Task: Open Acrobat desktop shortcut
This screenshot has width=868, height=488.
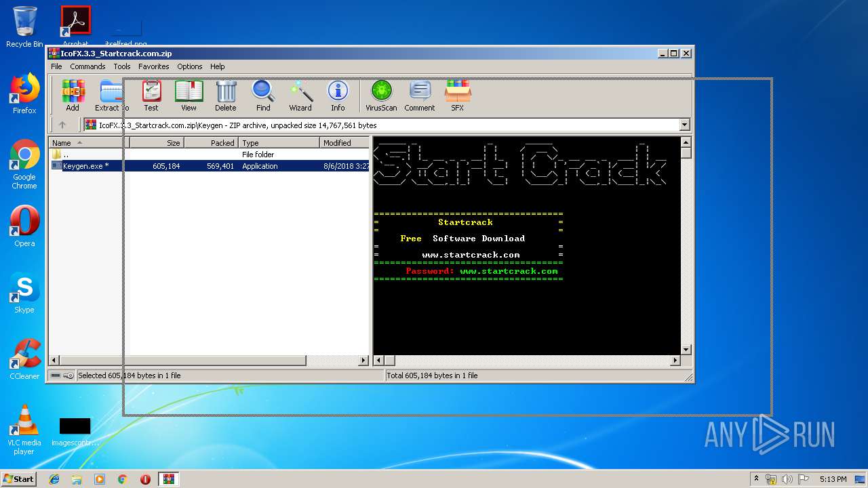Action: 75,27
